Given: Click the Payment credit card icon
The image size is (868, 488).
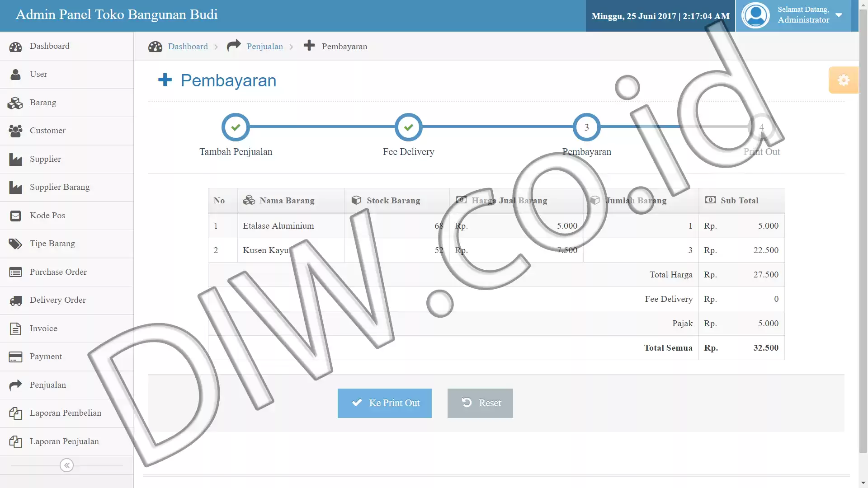Looking at the screenshot, I should (15, 357).
